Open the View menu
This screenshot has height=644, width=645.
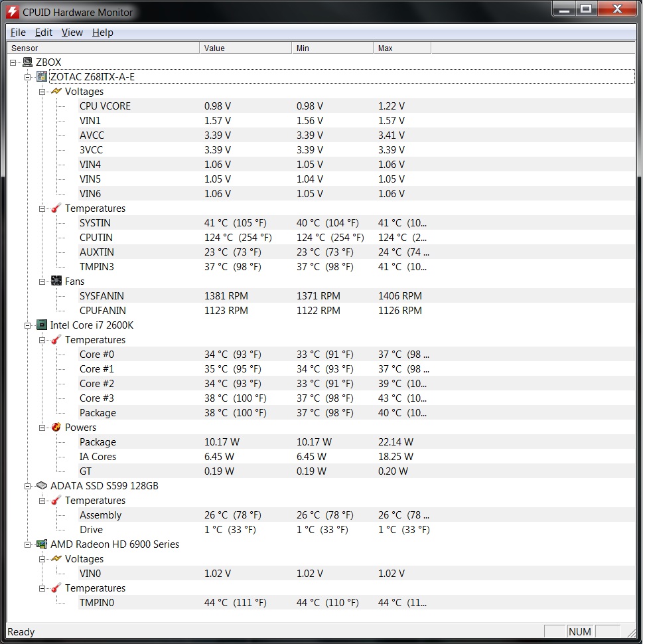click(72, 33)
